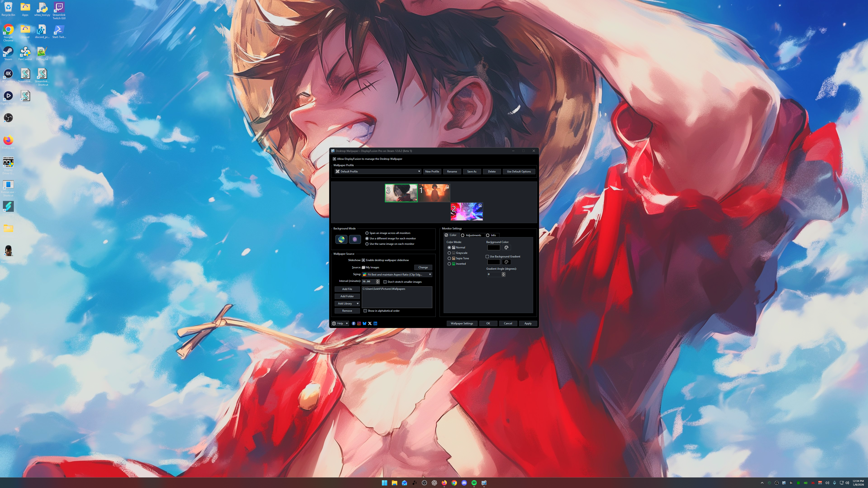Select Span an image across all monitors
The image size is (868, 488).
[x=367, y=233]
